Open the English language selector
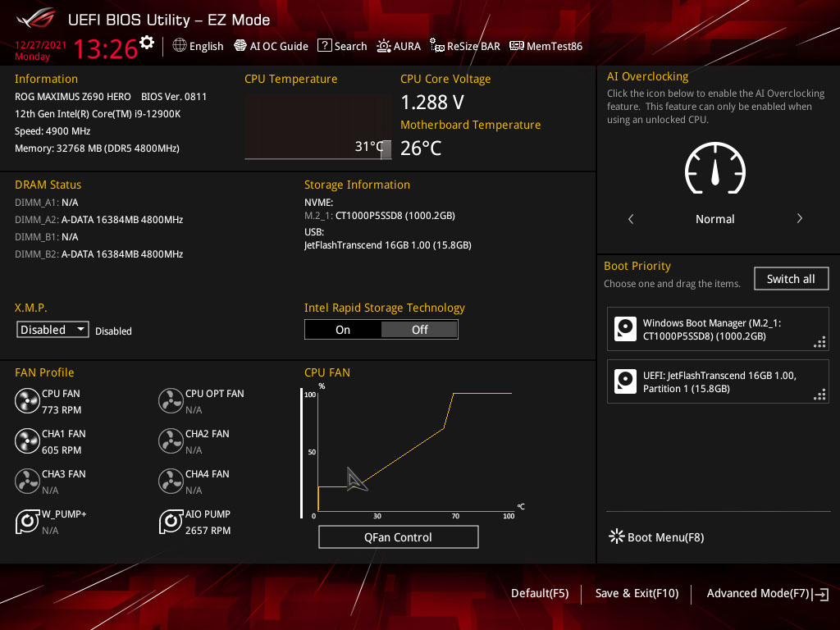The width and height of the screenshot is (840, 630). tap(198, 46)
